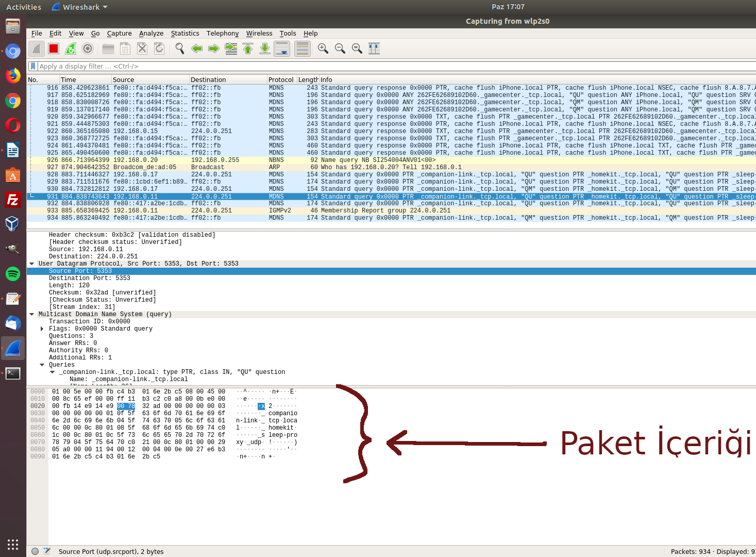The height and width of the screenshot is (557, 756).
Task: Jump to the first packet
Action: [248, 48]
